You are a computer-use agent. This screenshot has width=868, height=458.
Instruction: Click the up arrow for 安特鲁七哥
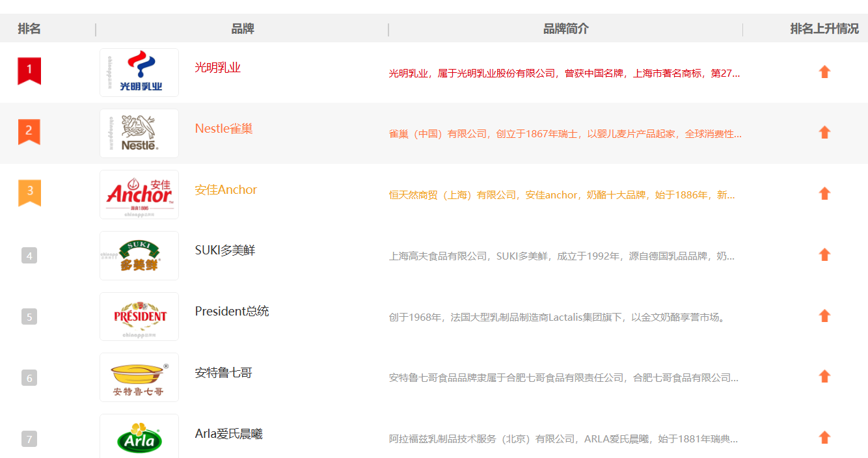[824, 376]
